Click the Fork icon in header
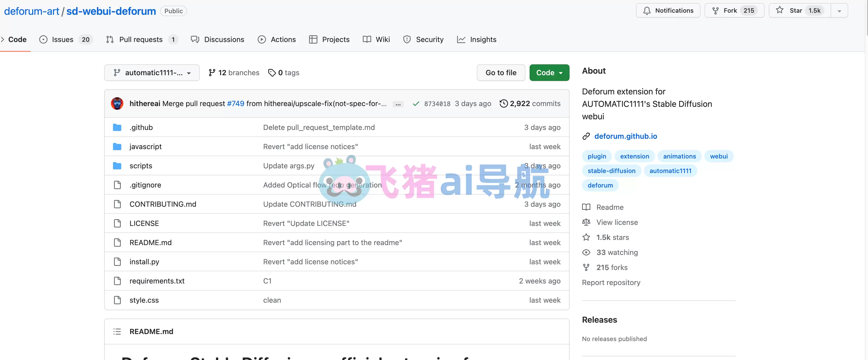The height and width of the screenshot is (360, 868). tap(715, 11)
